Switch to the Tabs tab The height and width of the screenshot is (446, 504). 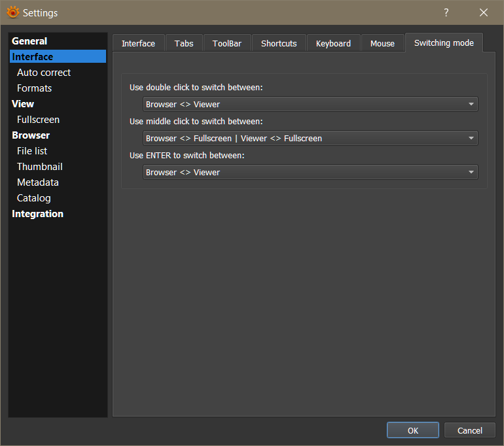click(184, 43)
